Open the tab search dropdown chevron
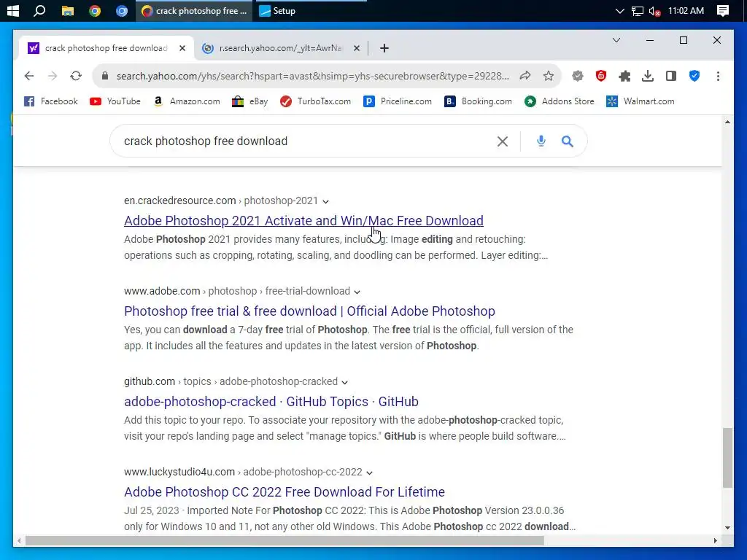The height and width of the screenshot is (560, 747). click(x=616, y=40)
